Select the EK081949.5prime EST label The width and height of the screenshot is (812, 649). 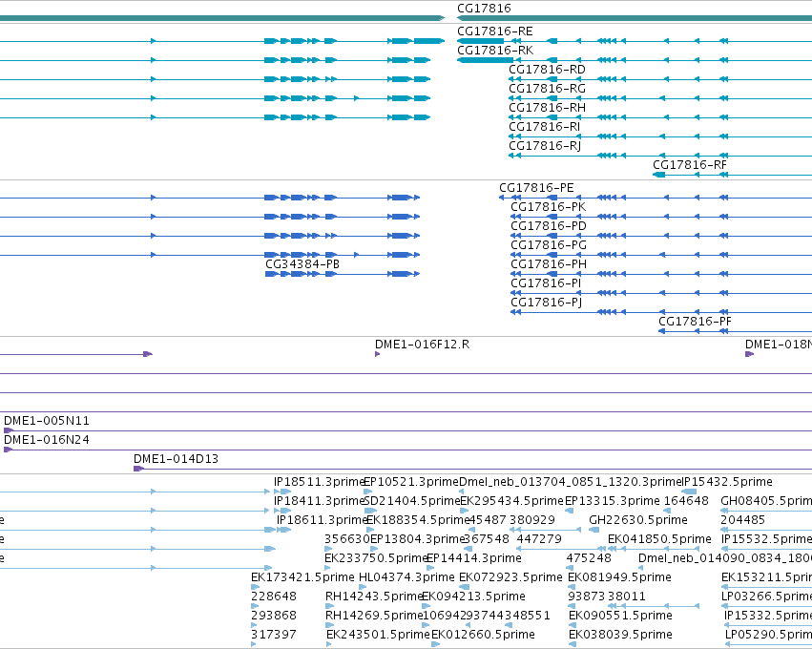pyautogui.click(x=619, y=577)
